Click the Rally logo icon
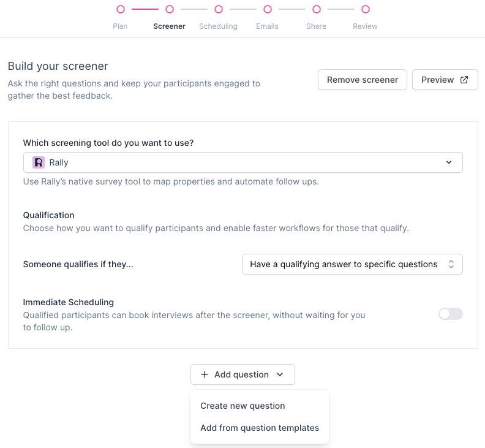485x448 pixels. (39, 162)
